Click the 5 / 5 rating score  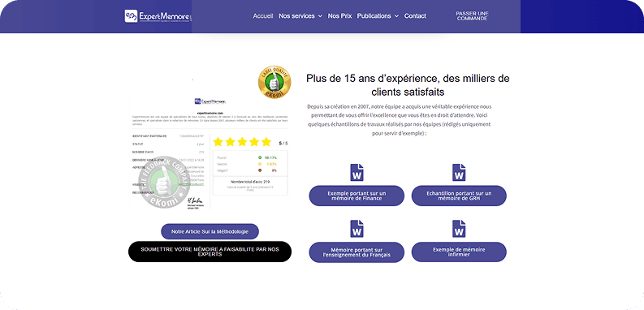(283, 144)
